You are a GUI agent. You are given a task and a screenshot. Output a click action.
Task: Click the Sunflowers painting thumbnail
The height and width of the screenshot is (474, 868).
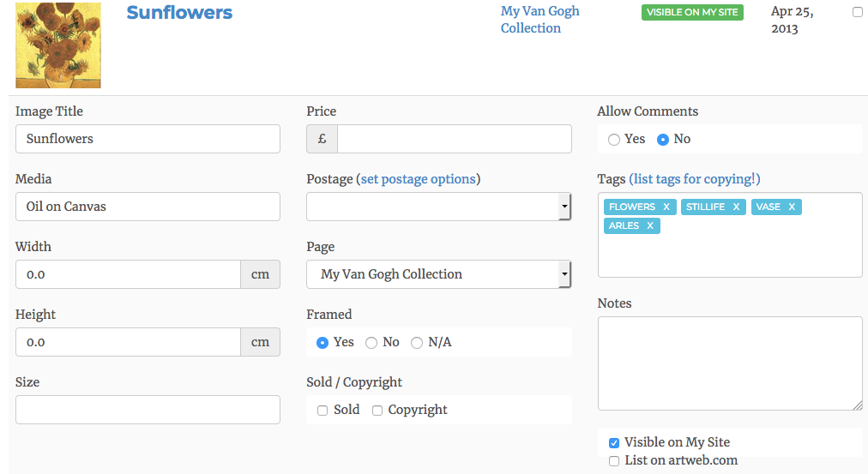58,45
